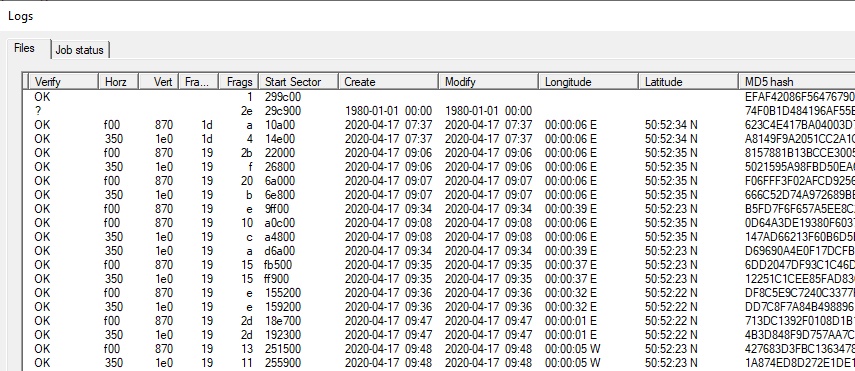Screen dimensions: 855x371
Task: Select the row with start sector 18e700
Action: pyautogui.click(x=439, y=320)
